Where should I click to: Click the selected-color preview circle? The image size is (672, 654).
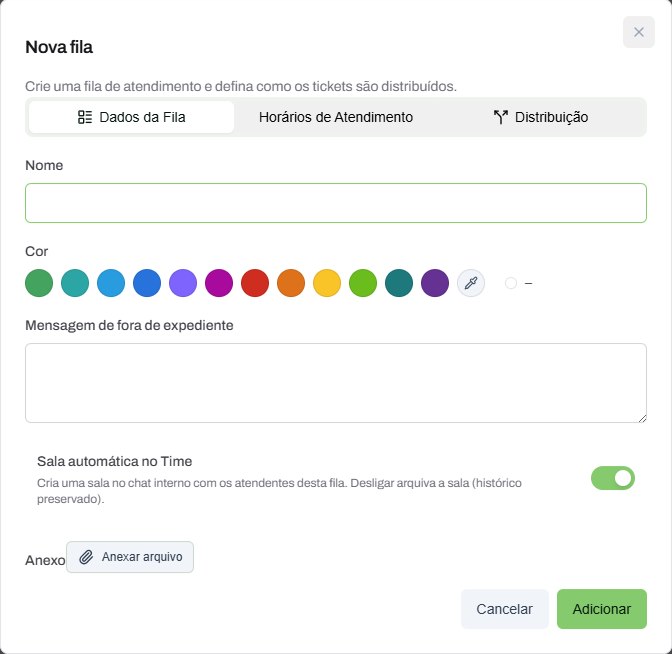(511, 283)
